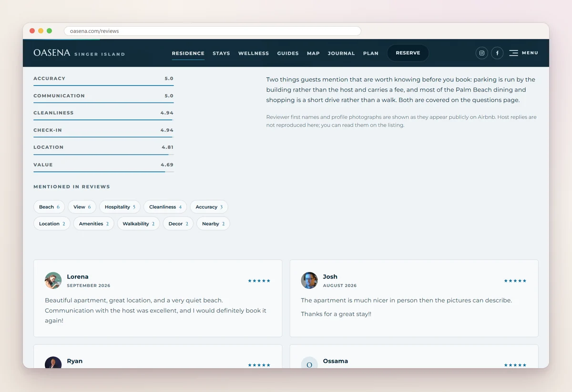Open the Guides nav item
The width and height of the screenshot is (572, 392).
click(288, 53)
